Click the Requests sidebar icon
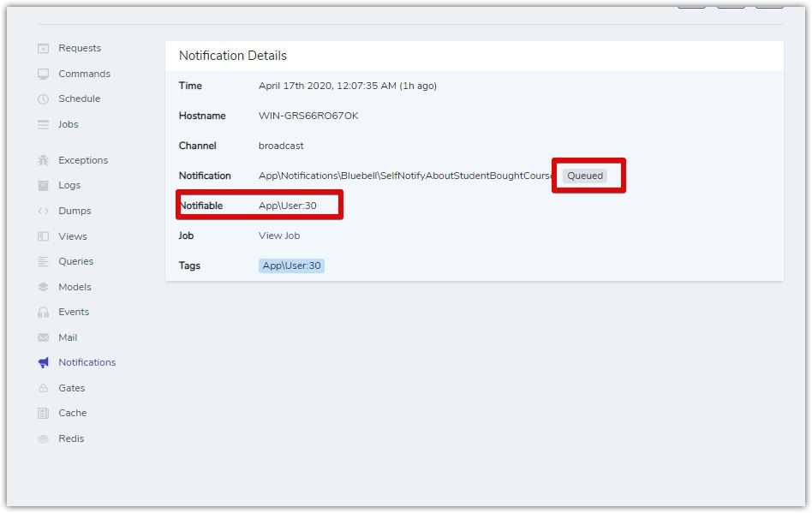This screenshot has height=513, width=812. pyautogui.click(x=43, y=48)
